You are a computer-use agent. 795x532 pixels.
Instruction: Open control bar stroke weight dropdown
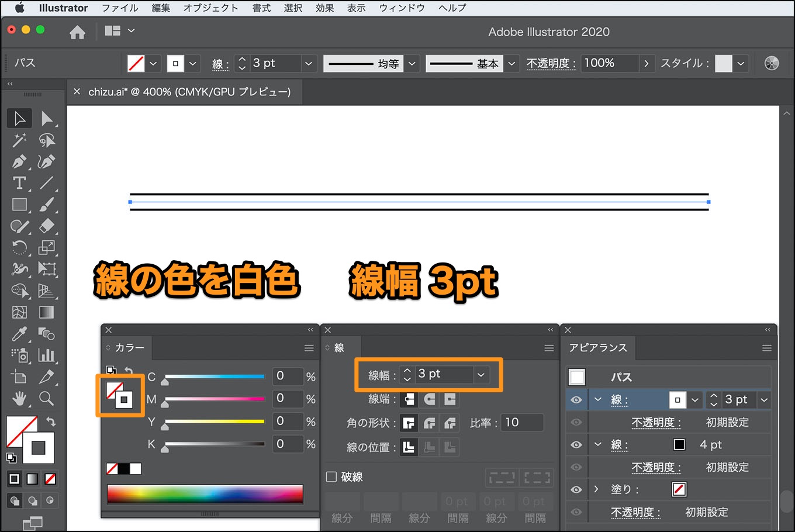309,63
